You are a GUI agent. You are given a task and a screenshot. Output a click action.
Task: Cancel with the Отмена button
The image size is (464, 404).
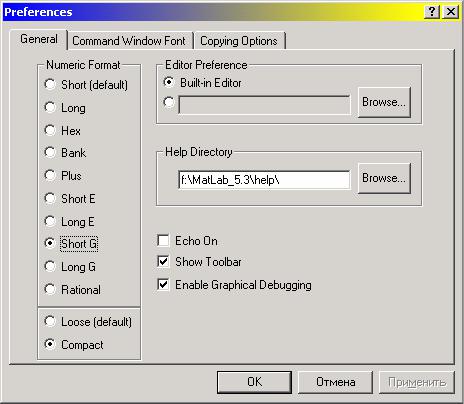coord(335,382)
